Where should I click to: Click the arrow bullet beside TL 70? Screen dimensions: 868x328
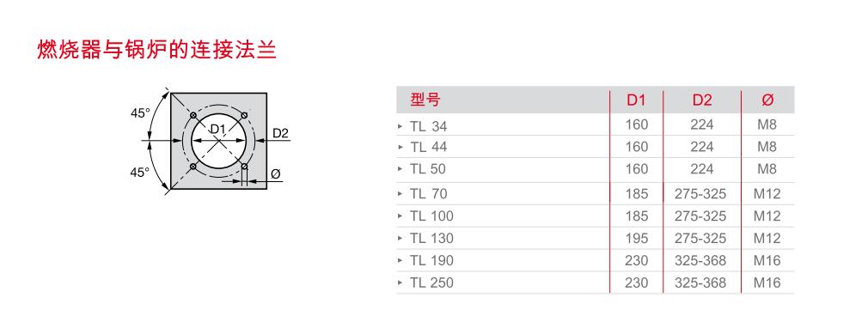point(400,193)
